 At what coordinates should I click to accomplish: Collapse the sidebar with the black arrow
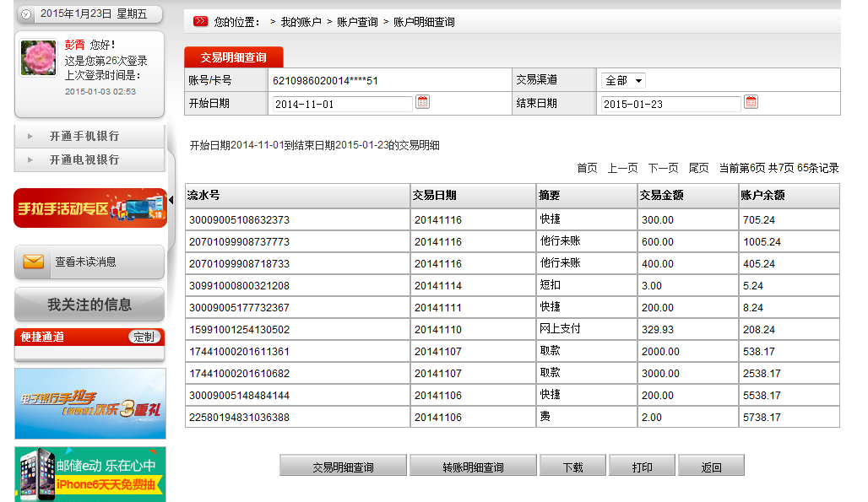(169, 200)
